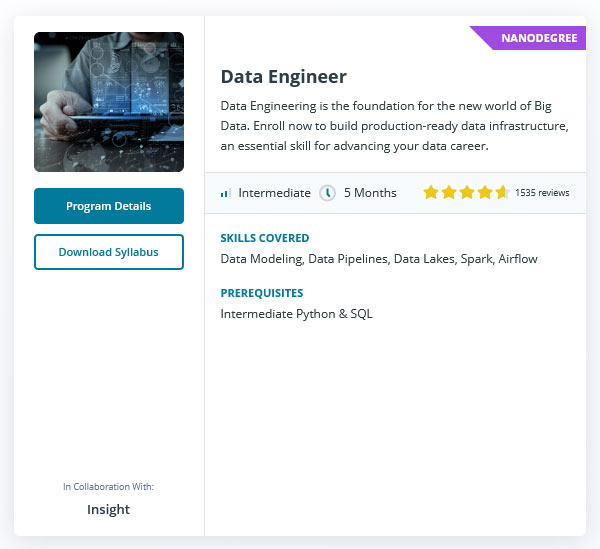Click the Skills Covered heading
Viewport: 600px width, 549px height.
pyautogui.click(x=264, y=238)
